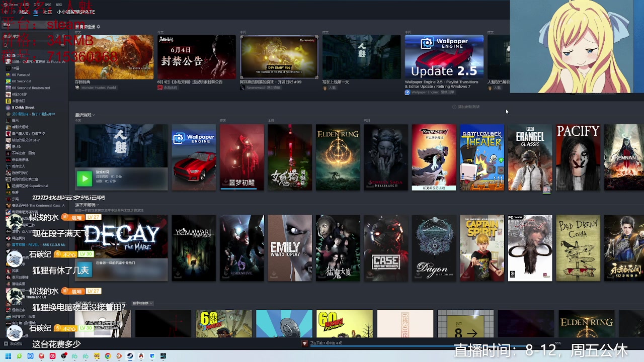
Task: Select 60 Seconds! Reatomized in the sidebar
Action: coord(34,87)
